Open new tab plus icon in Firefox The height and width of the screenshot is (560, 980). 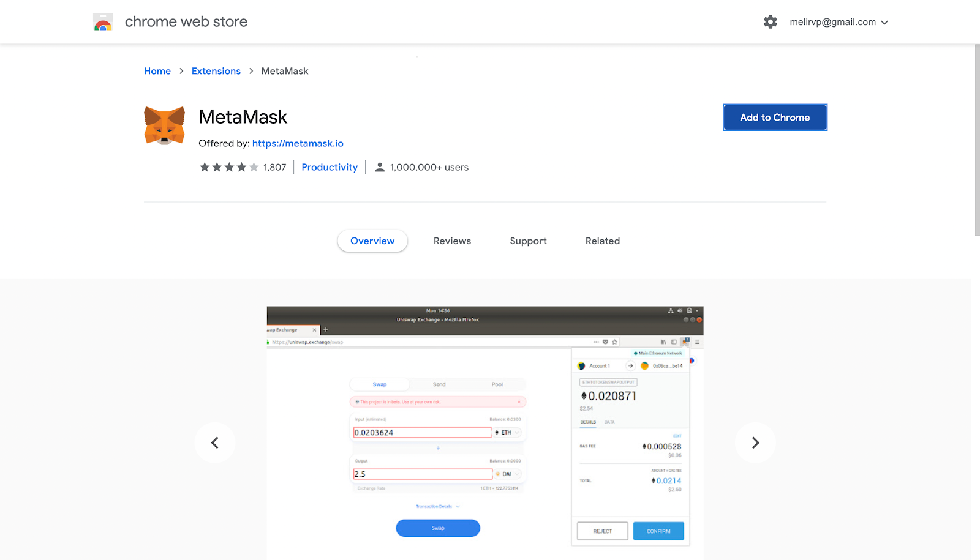point(326,330)
